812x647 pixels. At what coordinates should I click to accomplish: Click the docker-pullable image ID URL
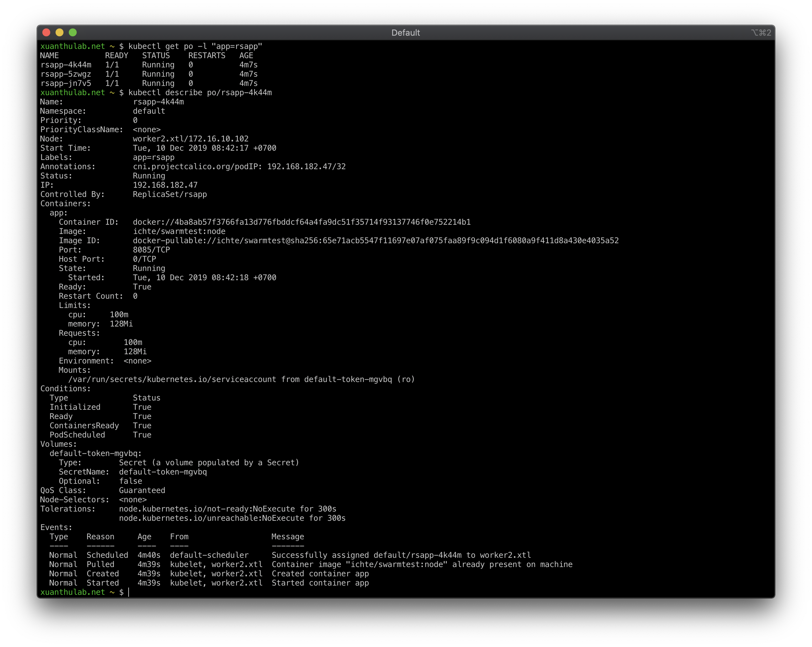(x=376, y=241)
